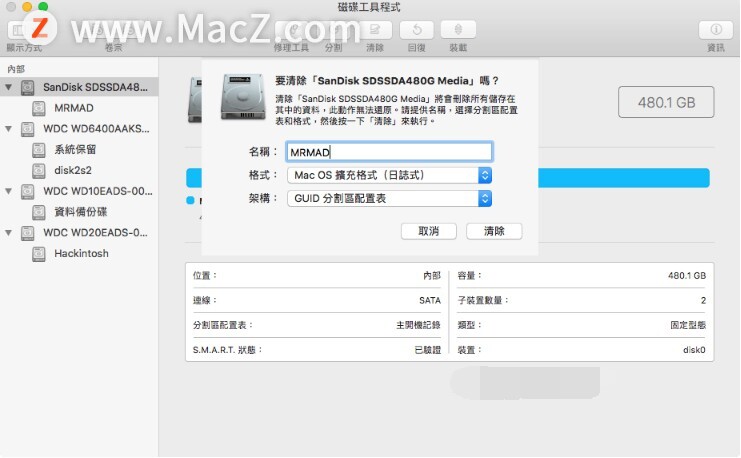Image resolution: width=741 pixels, height=458 pixels.
Task: Click the 主開機記錄 partition map value
Action: pos(418,325)
